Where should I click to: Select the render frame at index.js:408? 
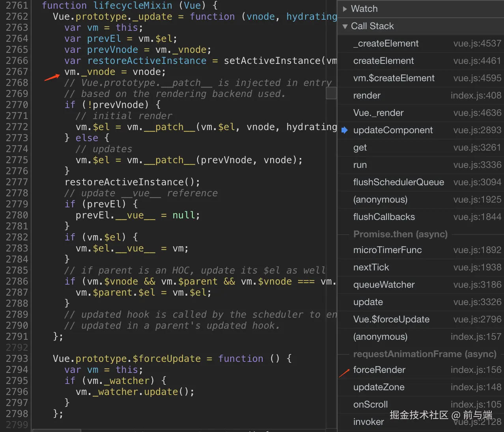[x=421, y=95]
